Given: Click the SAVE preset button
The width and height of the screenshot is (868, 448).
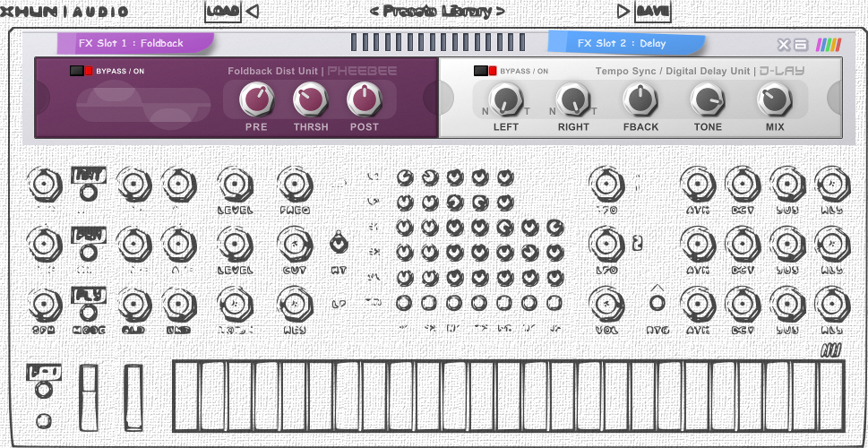Looking at the screenshot, I should point(653,11).
